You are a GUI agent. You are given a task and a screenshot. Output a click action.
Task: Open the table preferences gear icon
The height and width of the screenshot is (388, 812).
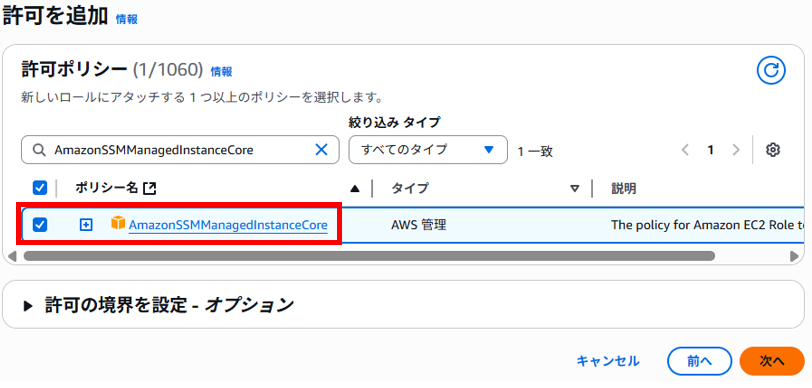(x=773, y=150)
